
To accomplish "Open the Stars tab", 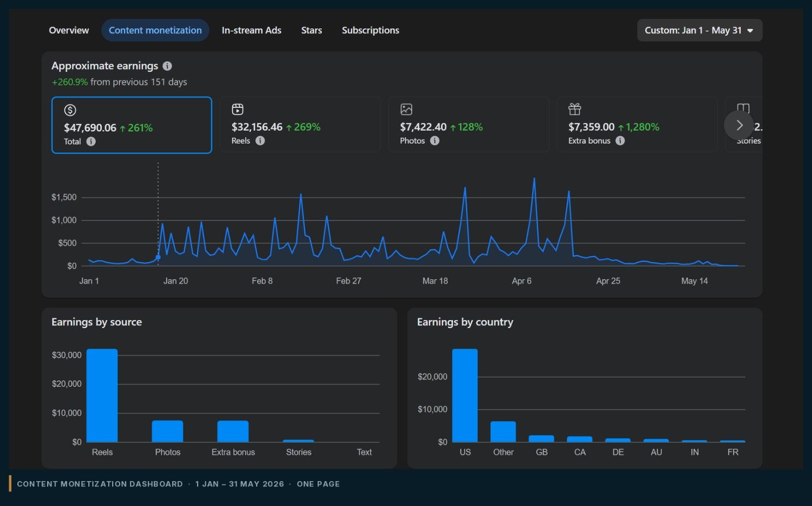I will (x=311, y=30).
